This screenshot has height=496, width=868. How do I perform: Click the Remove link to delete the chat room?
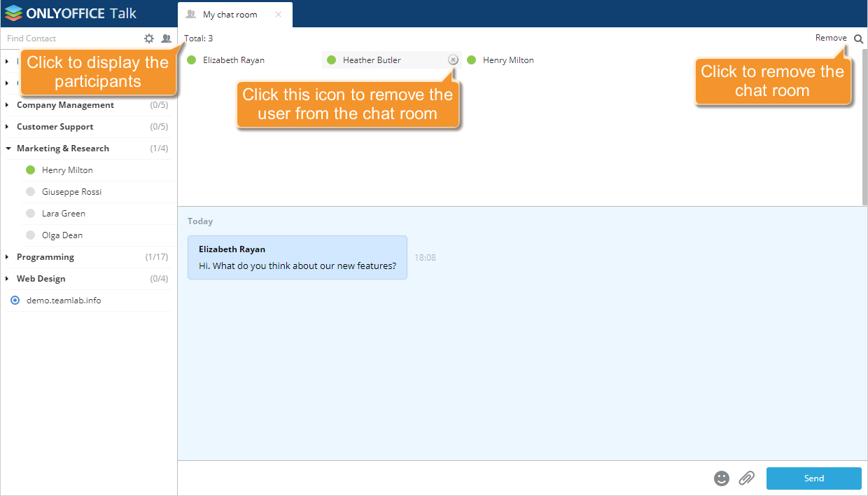(831, 38)
